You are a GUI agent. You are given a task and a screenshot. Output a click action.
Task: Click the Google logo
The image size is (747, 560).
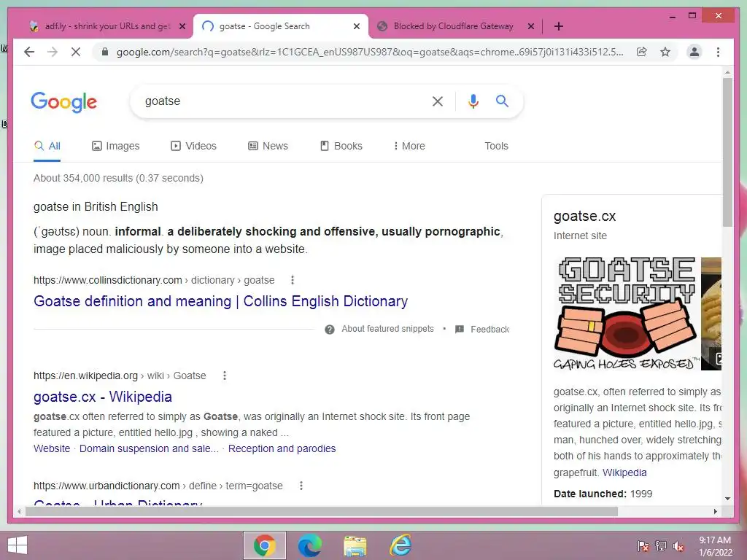pos(64,102)
